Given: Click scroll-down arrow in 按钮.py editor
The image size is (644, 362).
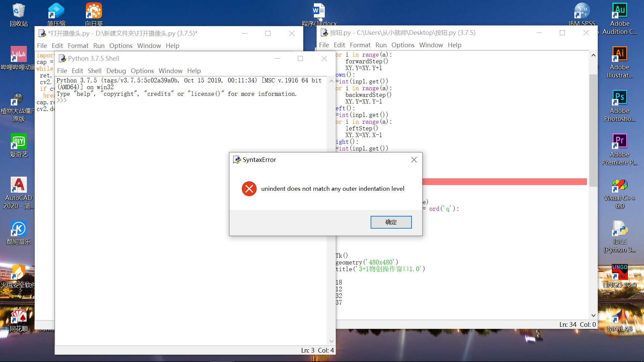Looking at the screenshot, I should coord(593,315).
